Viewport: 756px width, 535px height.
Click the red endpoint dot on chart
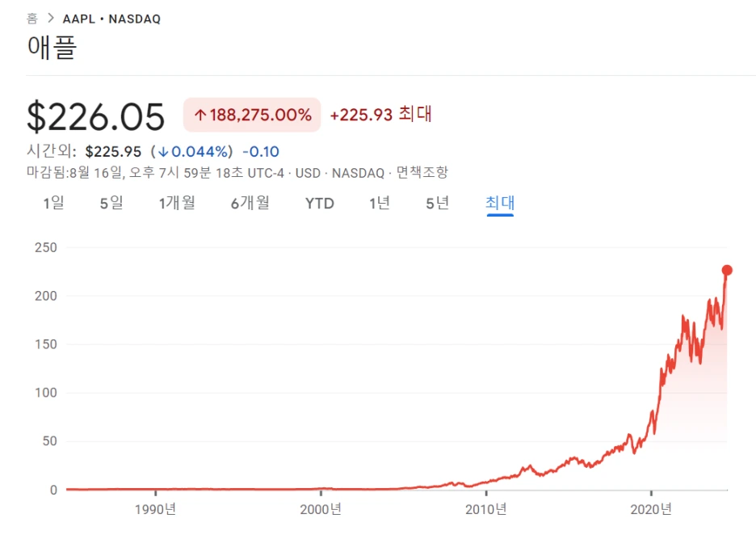click(x=727, y=270)
